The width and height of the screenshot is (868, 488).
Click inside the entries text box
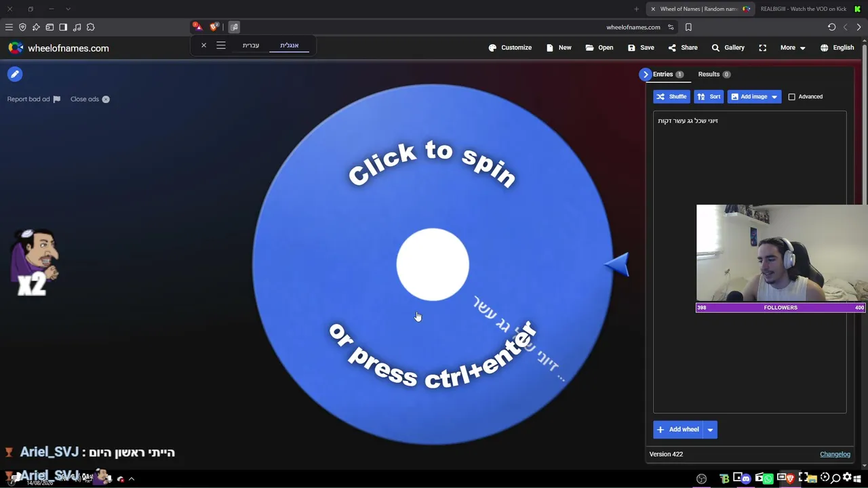[749, 262]
